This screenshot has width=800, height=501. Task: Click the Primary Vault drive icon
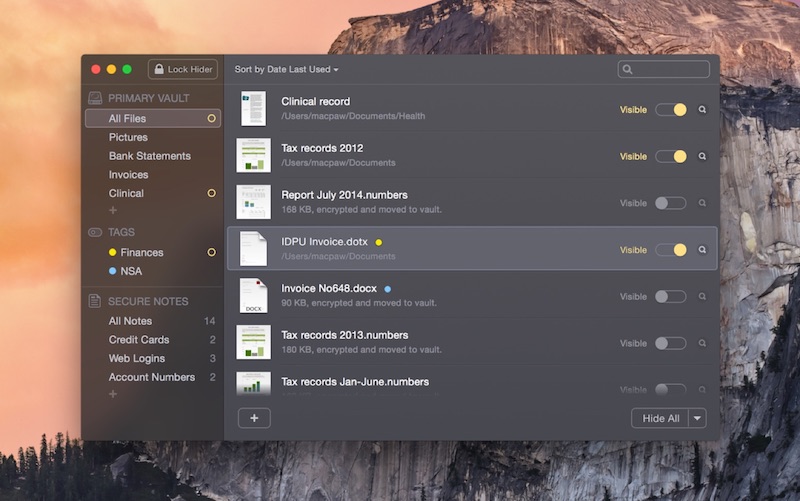click(x=95, y=98)
